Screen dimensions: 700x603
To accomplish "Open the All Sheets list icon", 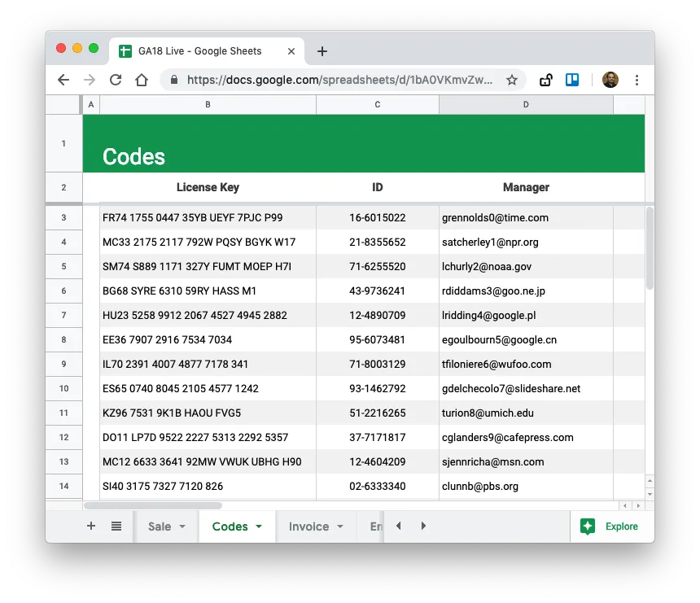I will point(116,527).
